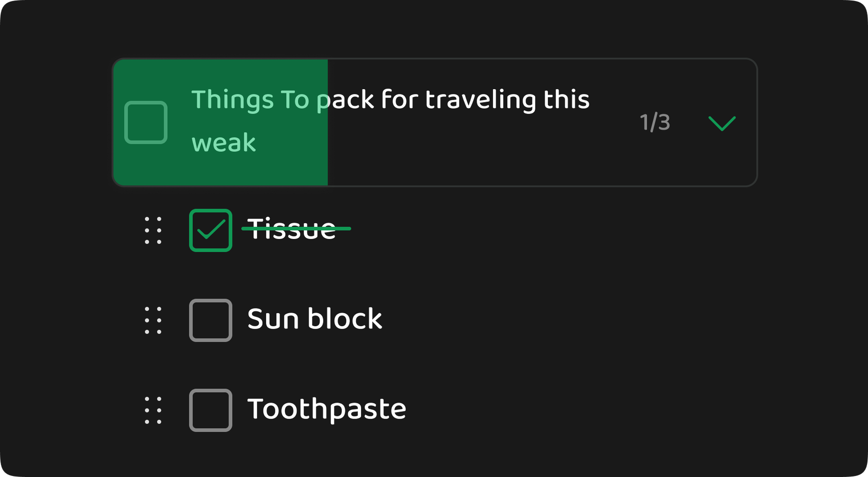
Task: Check the Sun block checkbox
Action: [211, 319]
